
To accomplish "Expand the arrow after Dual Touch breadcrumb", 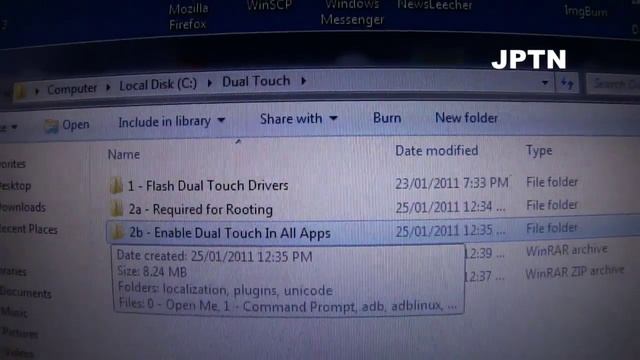I will 303,81.
